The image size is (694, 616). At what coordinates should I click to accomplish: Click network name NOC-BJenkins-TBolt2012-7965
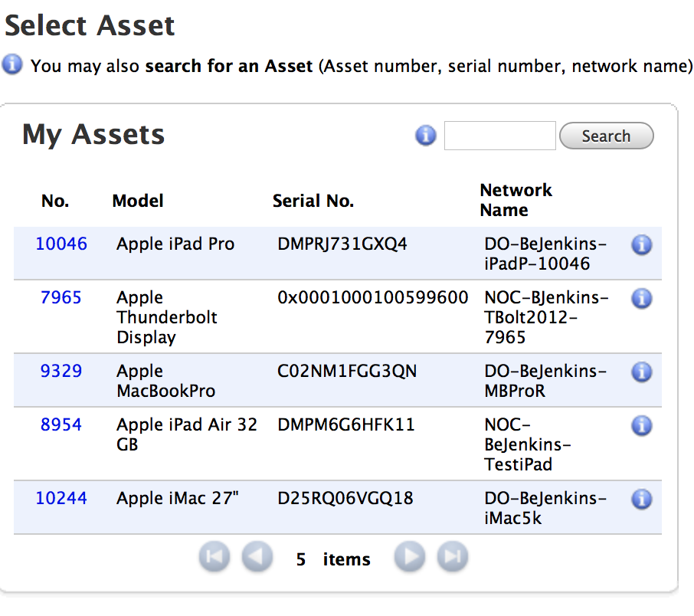547,317
